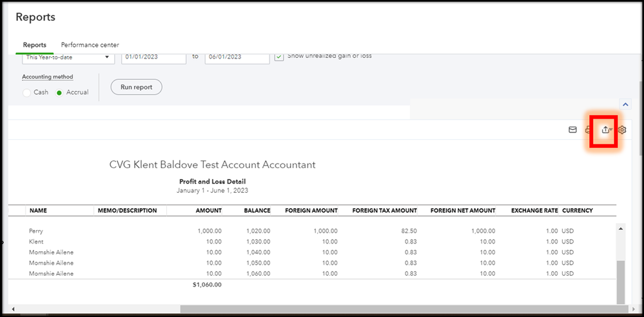Click the end date field 06/01/2023
The image size is (644, 317).
(x=237, y=57)
